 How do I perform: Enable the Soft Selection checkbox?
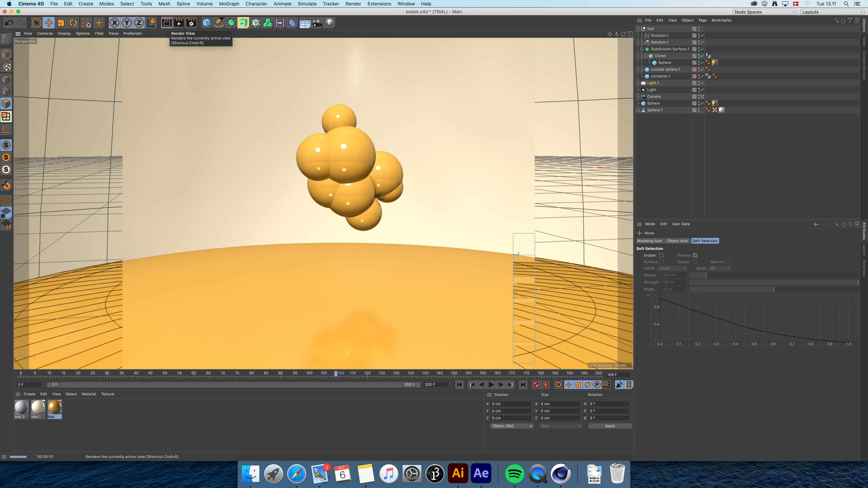coord(661,255)
